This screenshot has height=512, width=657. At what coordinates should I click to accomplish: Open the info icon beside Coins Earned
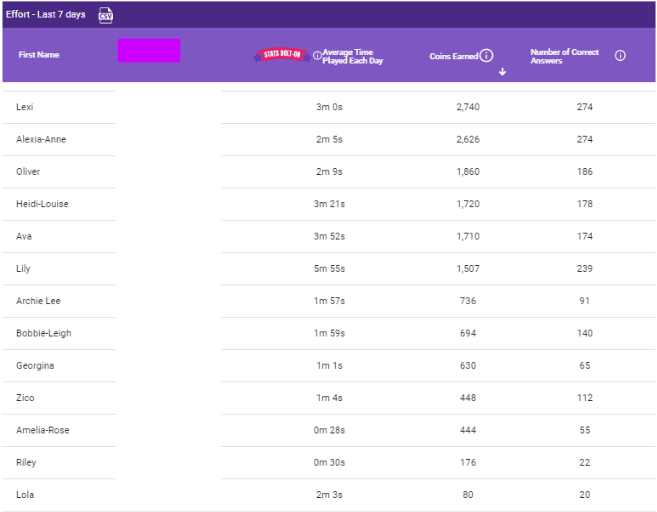pyautogui.click(x=487, y=56)
